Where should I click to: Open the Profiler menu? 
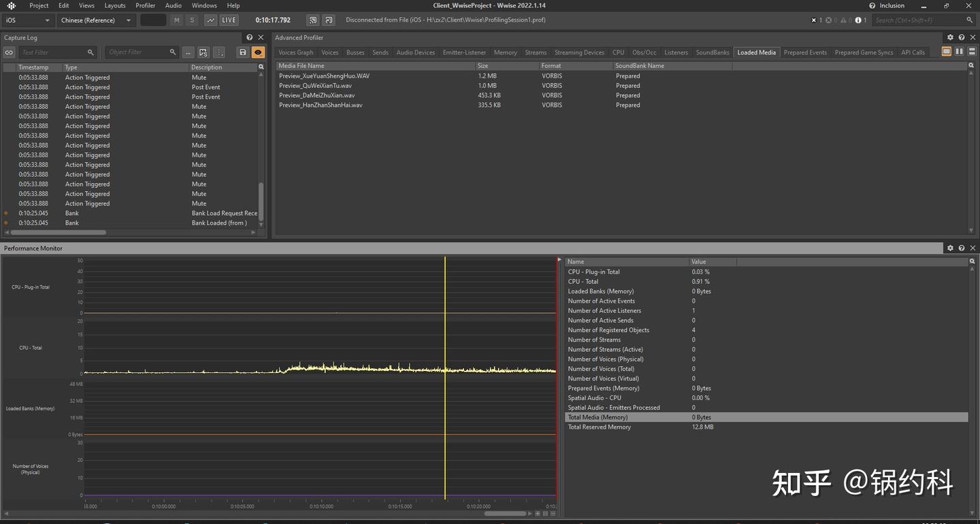(x=145, y=5)
